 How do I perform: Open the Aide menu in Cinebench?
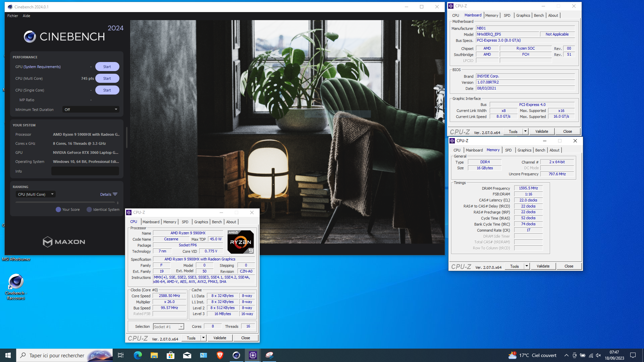click(x=26, y=16)
